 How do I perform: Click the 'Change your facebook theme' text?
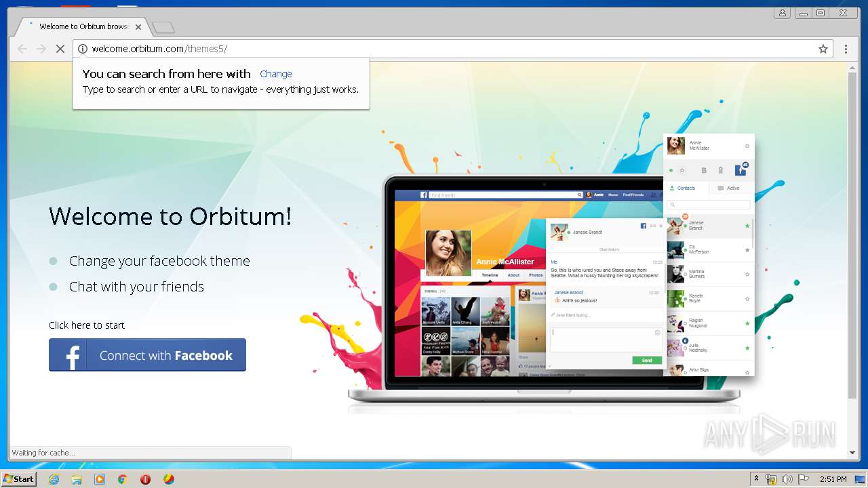(159, 261)
